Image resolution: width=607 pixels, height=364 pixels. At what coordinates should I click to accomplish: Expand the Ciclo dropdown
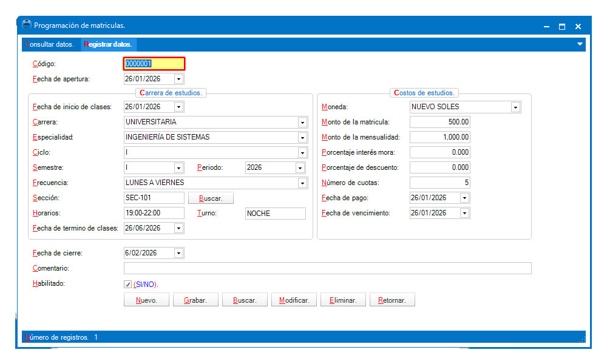coord(302,152)
